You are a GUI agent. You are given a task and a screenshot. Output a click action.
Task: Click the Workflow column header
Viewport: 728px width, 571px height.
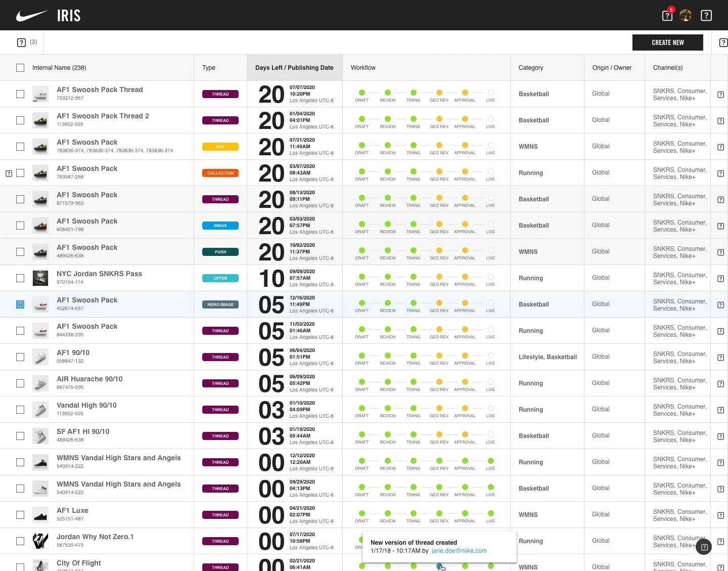tap(363, 68)
